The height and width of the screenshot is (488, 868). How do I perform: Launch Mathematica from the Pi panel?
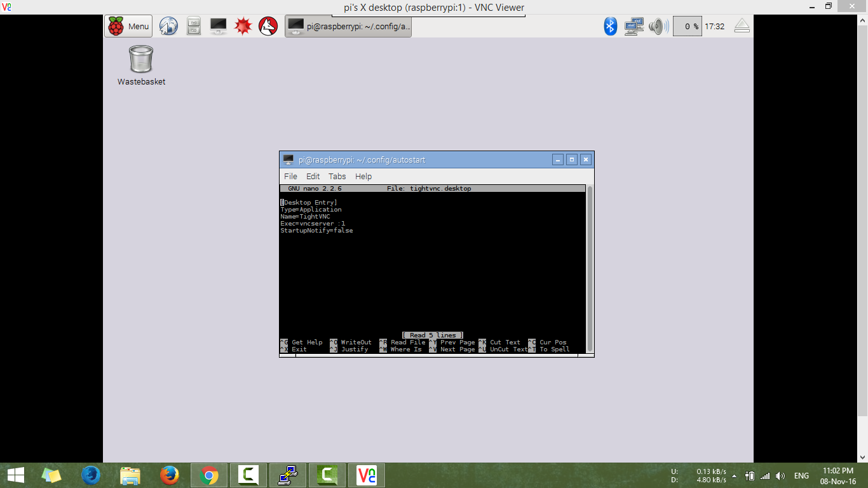click(243, 26)
